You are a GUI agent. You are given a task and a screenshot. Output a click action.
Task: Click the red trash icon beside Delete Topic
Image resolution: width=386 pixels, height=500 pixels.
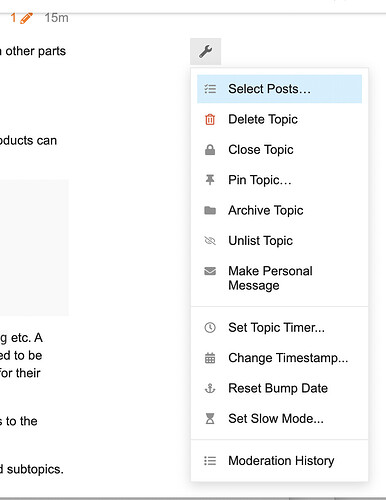click(210, 119)
